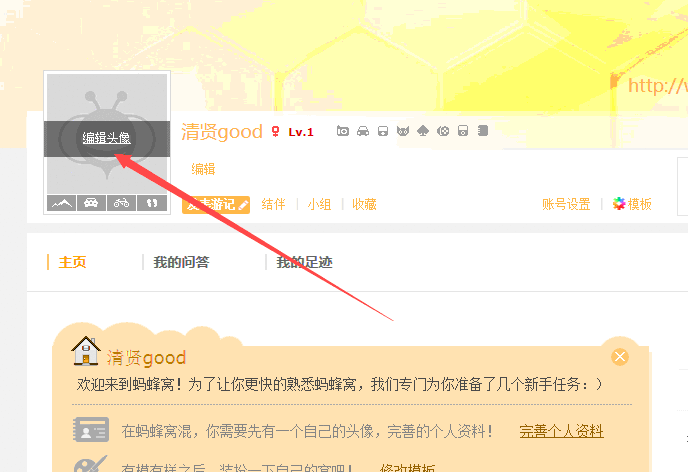Click the 编辑头像 edit avatar link
The height and width of the screenshot is (472, 688).
[x=106, y=138]
